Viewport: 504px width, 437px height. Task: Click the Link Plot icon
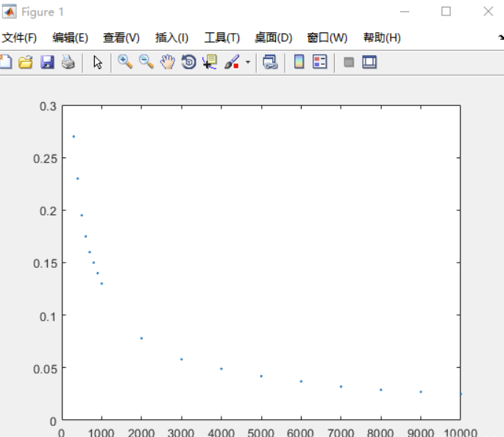(270, 63)
